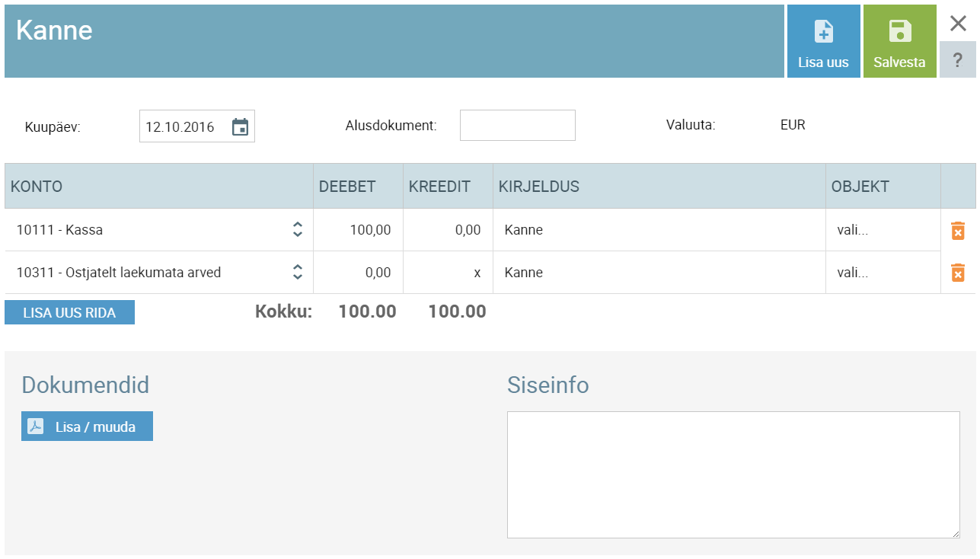Delete the 10111 - Kassa row

[x=958, y=230]
